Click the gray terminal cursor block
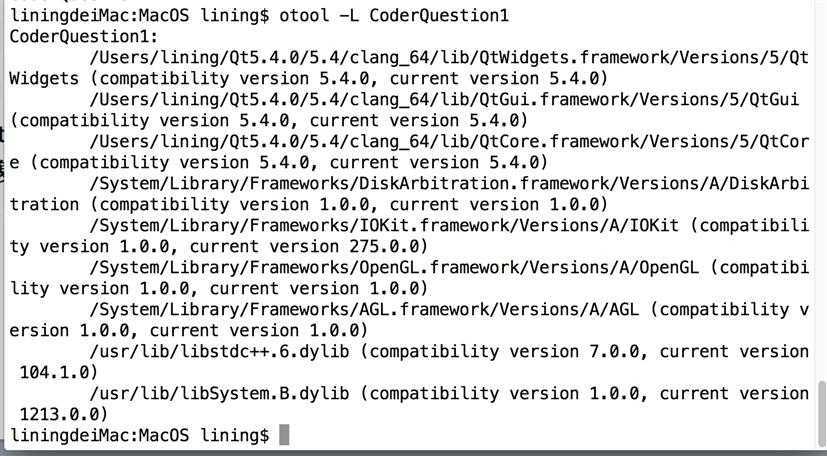Image resolution: width=827 pixels, height=456 pixels. 284,435
